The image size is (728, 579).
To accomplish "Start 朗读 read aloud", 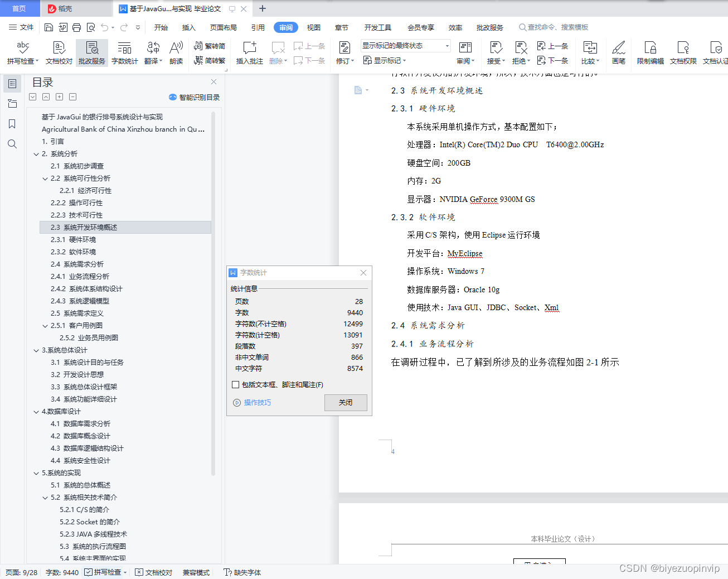I will [x=176, y=53].
